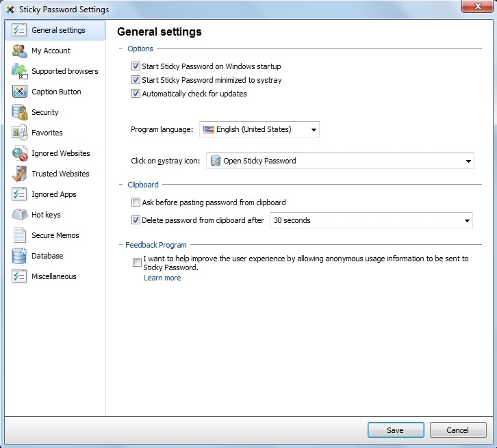Open Database settings page
This screenshot has height=448, width=497.
55,256
